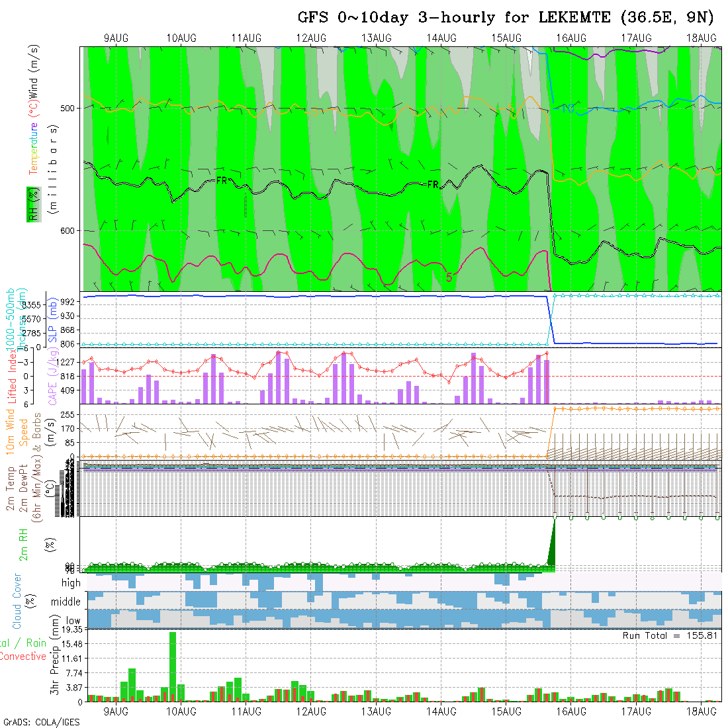The width and height of the screenshot is (728, 728).
Task: Select the 1227 value on the CAPE axis
Action: tap(65, 362)
